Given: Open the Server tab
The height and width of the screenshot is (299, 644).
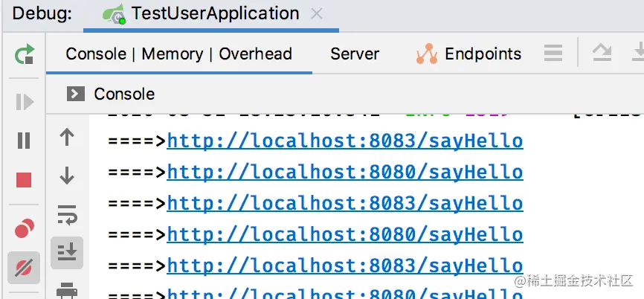Looking at the screenshot, I should pos(355,54).
